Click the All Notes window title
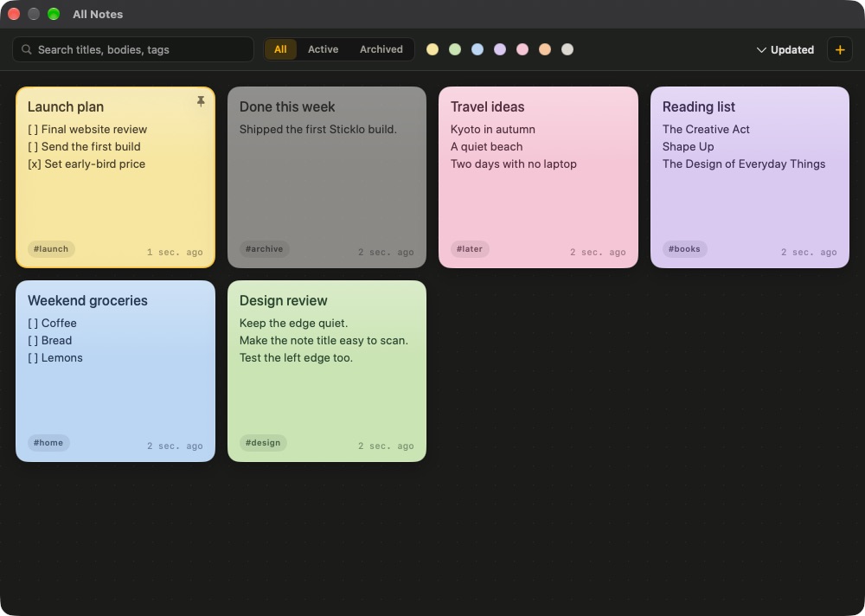 [x=98, y=15]
